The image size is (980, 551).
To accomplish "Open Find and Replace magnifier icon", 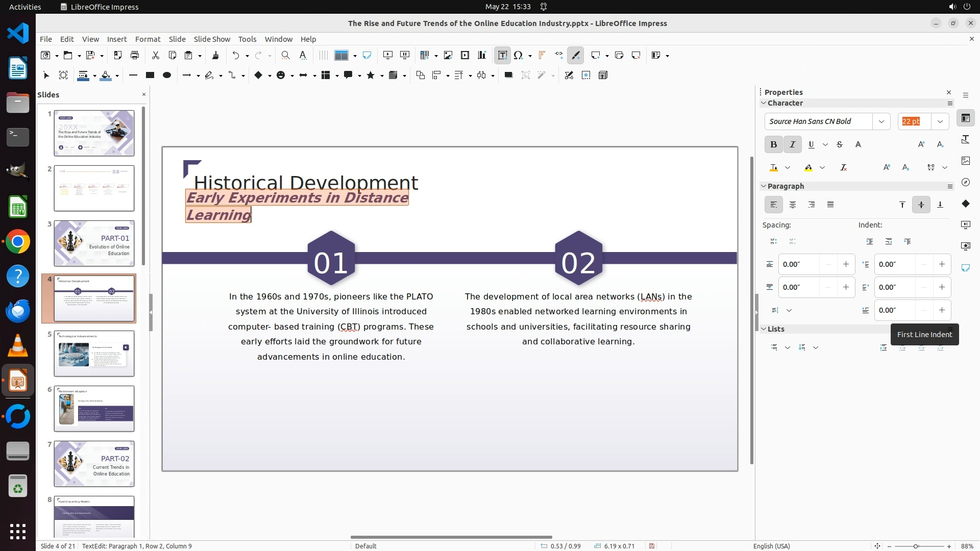I will point(285,55).
